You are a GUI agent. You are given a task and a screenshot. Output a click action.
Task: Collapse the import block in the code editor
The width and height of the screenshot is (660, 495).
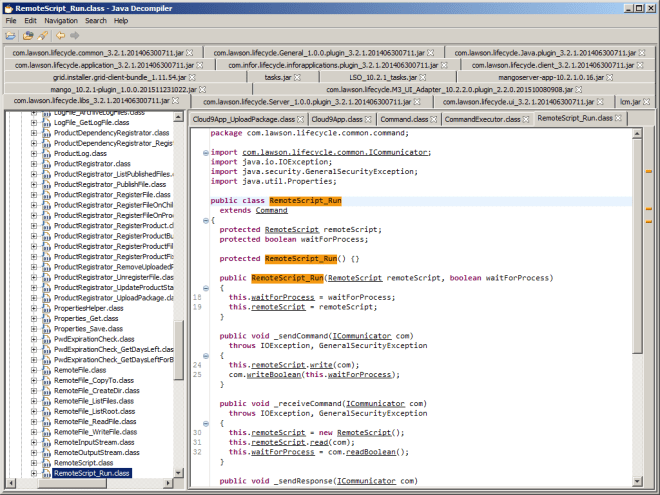[x=206, y=153]
